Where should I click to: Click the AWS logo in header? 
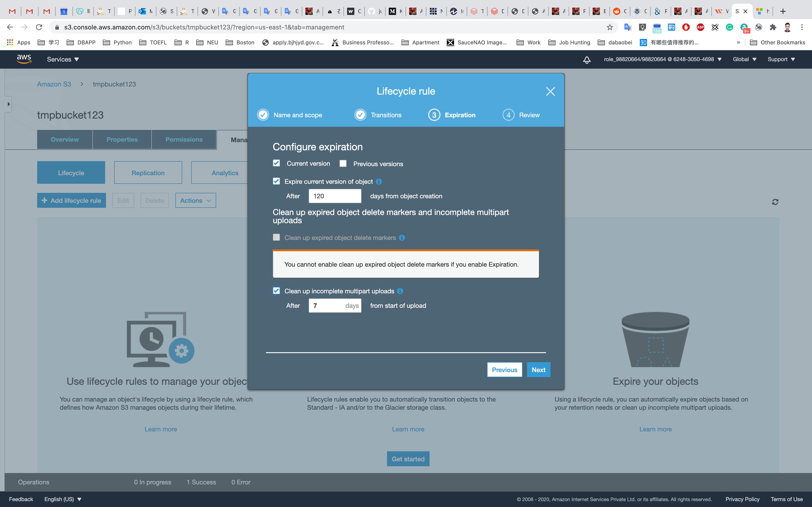coord(24,59)
